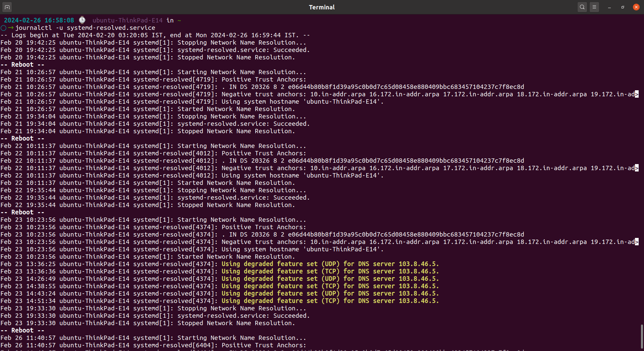
Task: Restore the Terminal window size
Action: (x=623, y=7)
